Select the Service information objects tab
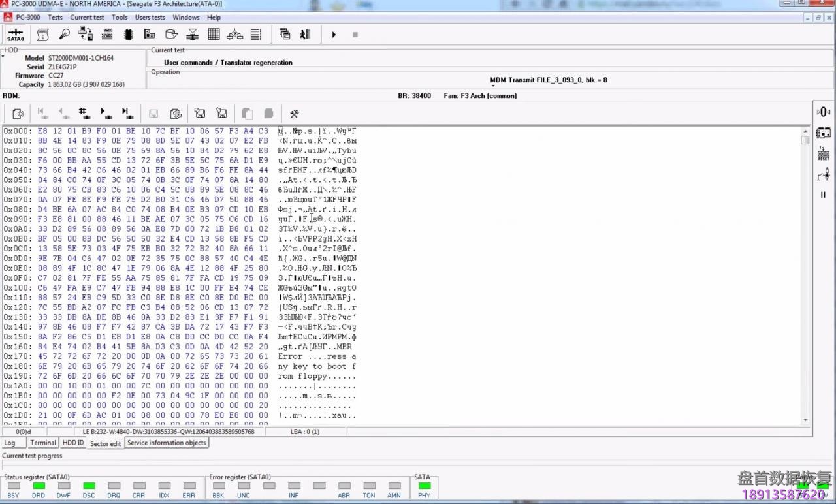 pos(167,443)
